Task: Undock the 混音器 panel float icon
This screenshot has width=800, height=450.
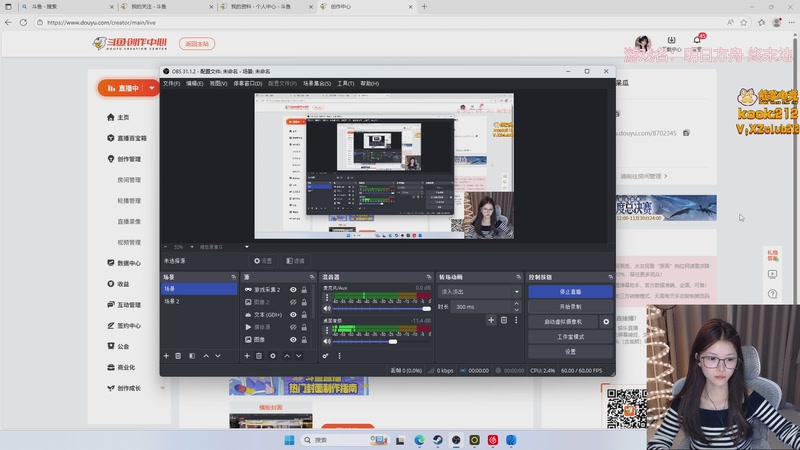Action: 429,277
